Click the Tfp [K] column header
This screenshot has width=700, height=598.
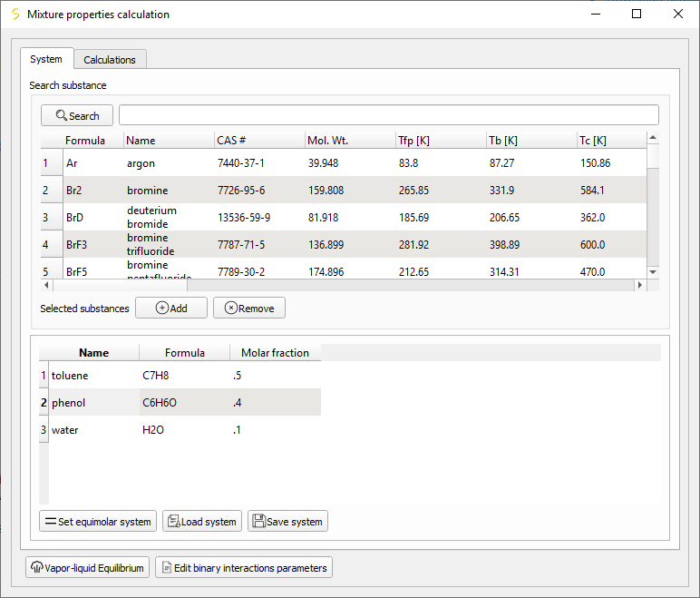tap(441, 141)
